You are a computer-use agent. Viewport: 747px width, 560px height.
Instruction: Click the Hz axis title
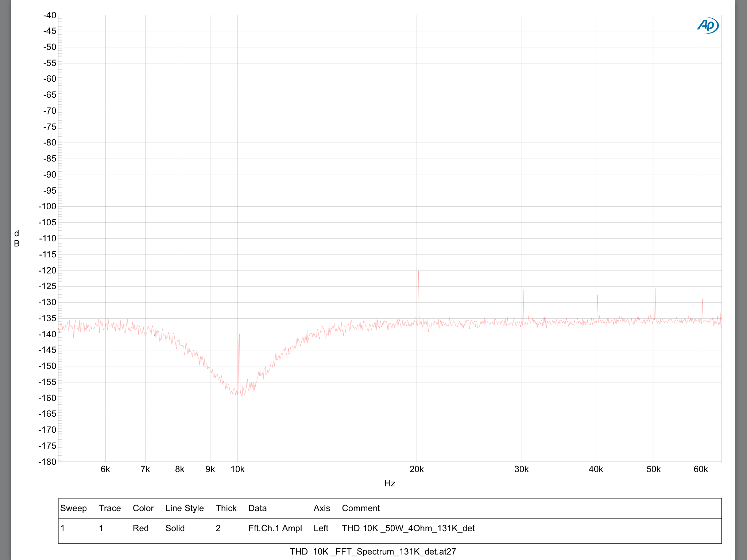pyautogui.click(x=390, y=483)
